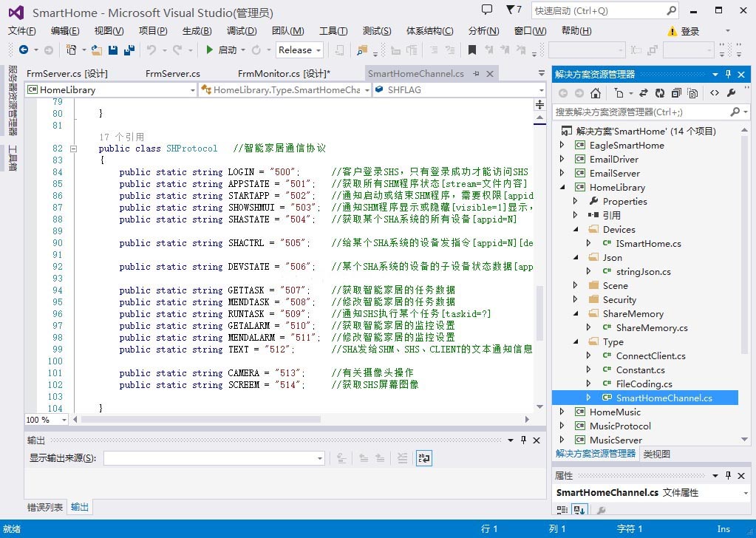This screenshot has width=756, height=538.
Task: Collapse the Devices folder
Action: pyautogui.click(x=575, y=230)
